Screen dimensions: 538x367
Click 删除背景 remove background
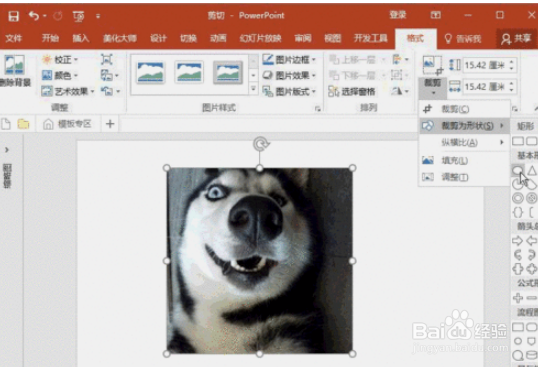coord(14,70)
